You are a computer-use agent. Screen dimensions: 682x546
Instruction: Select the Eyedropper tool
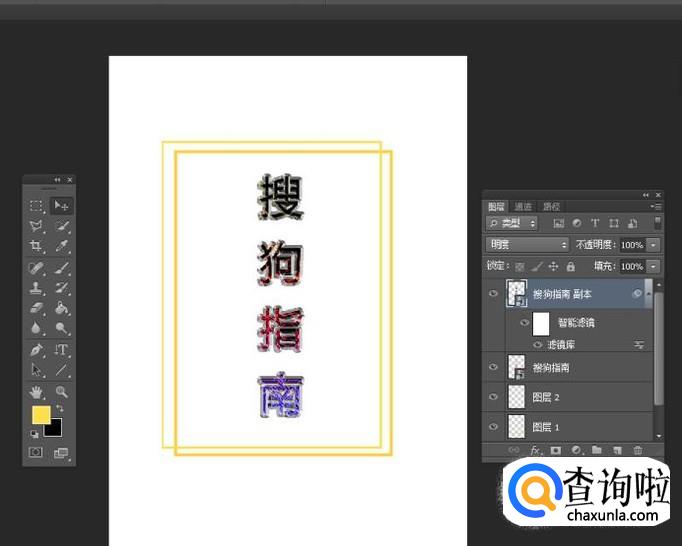[x=62, y=246]
